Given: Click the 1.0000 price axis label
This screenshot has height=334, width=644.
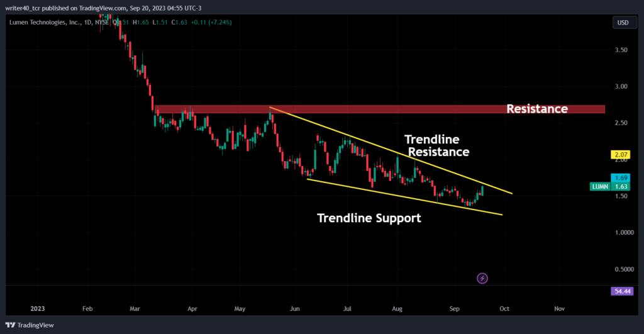Looking at the screenshot, I should coord(625,233).
